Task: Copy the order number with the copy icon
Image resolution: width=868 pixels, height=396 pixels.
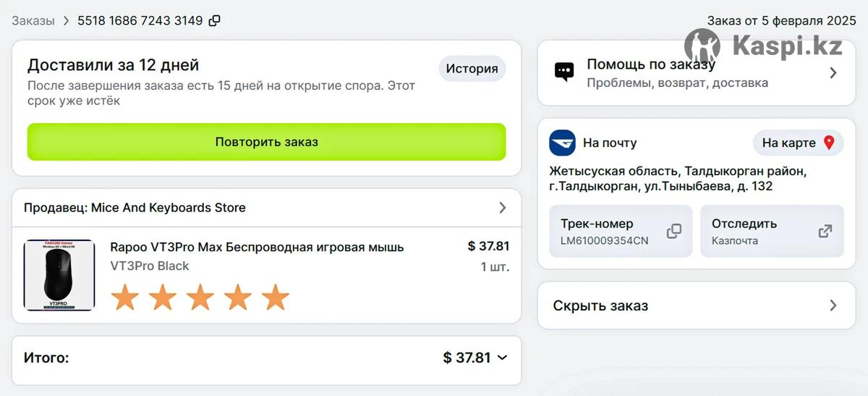Action: (214, 20)
